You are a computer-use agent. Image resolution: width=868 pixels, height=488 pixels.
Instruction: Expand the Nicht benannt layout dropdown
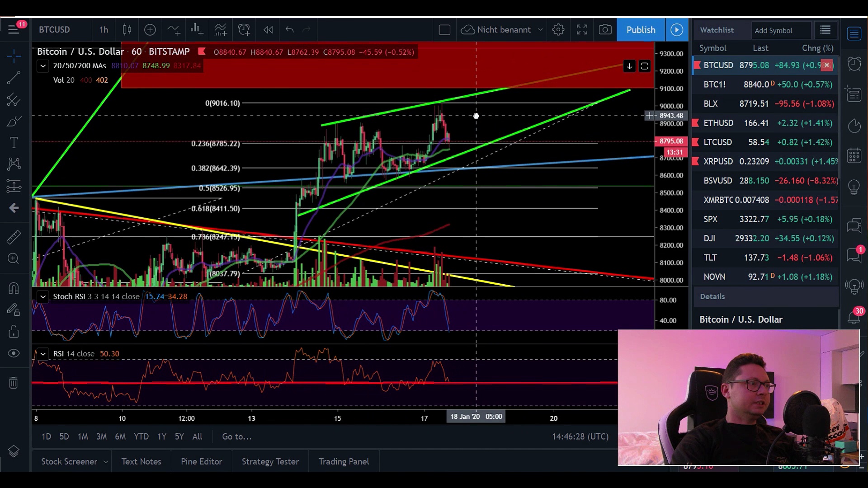pyautogui.click(x=540, y=30)
